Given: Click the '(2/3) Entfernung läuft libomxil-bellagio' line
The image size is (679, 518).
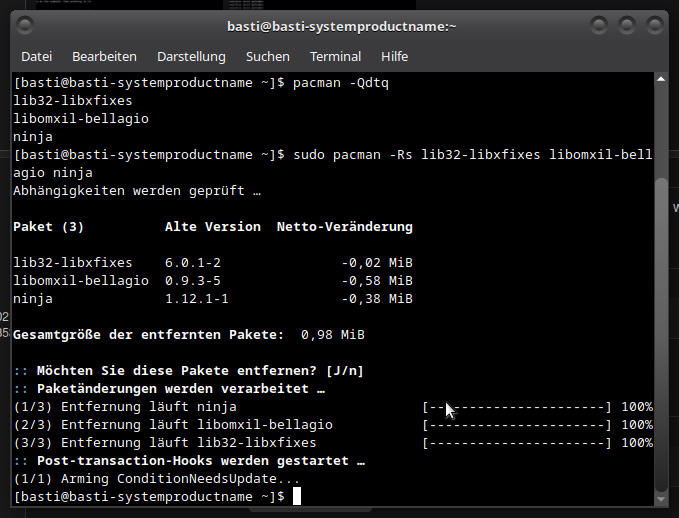Looking at the screenshot, I should [x=173, y=425].
